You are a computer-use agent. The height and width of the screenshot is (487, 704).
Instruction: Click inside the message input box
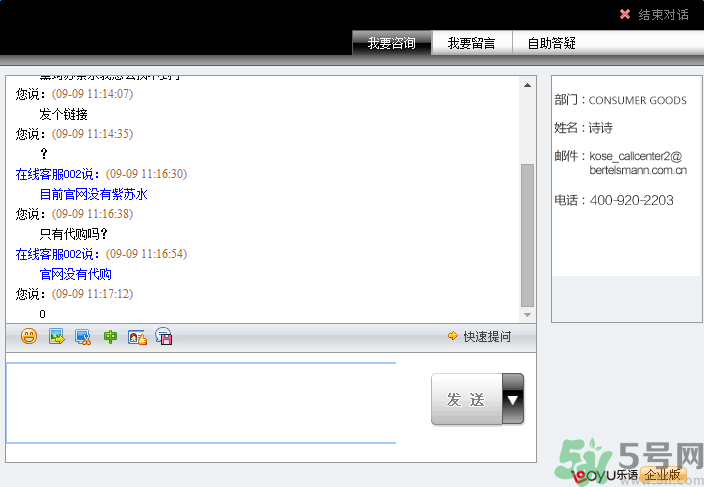(200, 402)
